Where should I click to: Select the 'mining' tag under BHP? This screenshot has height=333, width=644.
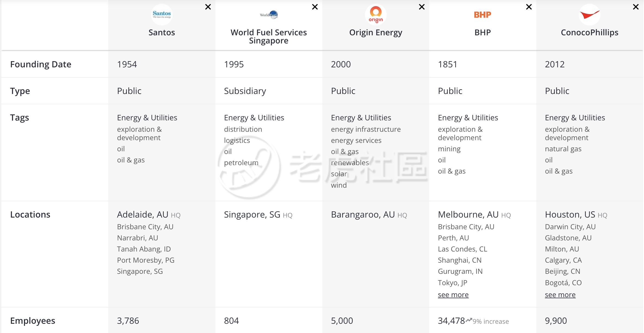[x=449, y=149]
